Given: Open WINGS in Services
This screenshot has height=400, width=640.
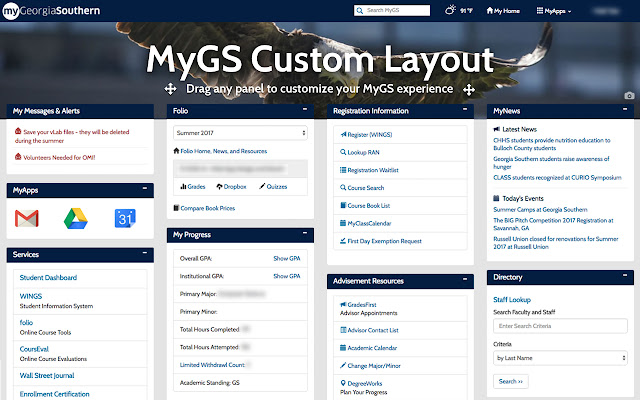Looking at the screenshot, I should tap(31, 296).
